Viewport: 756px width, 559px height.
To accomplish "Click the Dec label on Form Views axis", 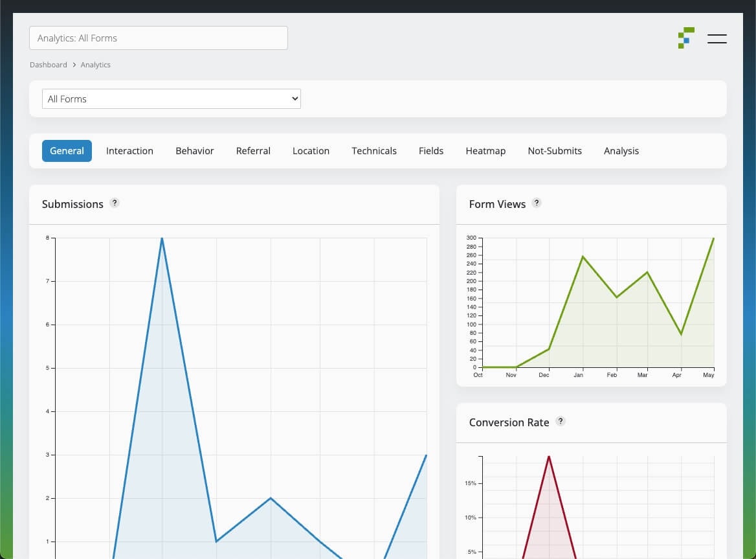I will 544,375.
